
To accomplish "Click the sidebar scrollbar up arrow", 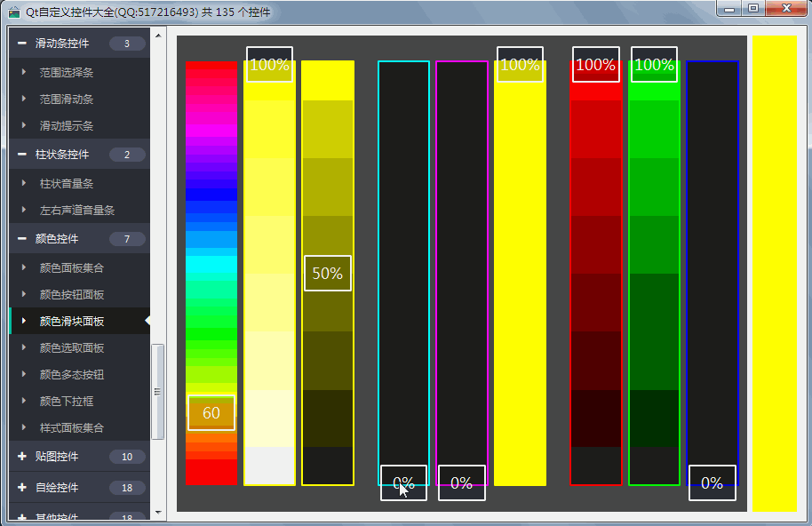I will pos(158,36).
